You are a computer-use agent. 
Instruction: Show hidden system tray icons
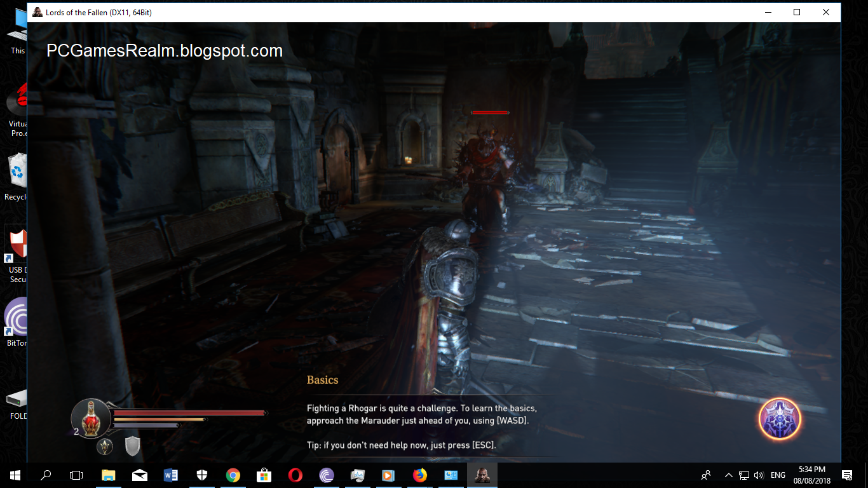[728, 475]
